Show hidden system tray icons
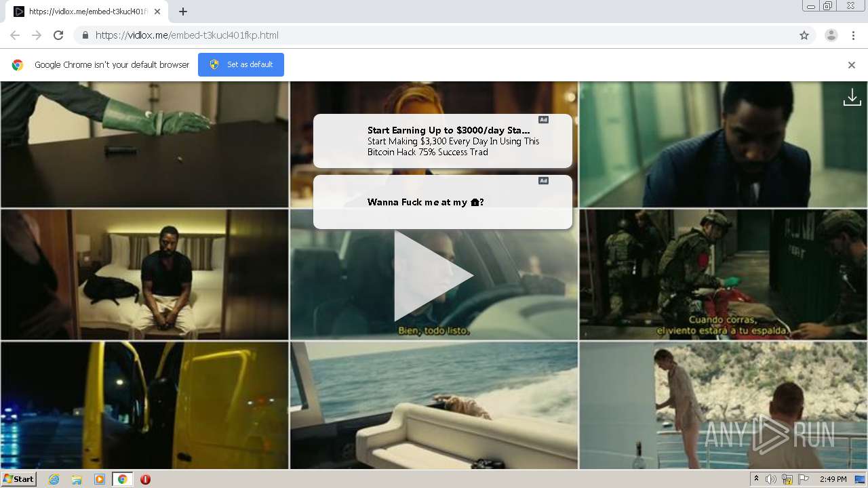Screen dimensions: 868x488 tap(756, 479)
